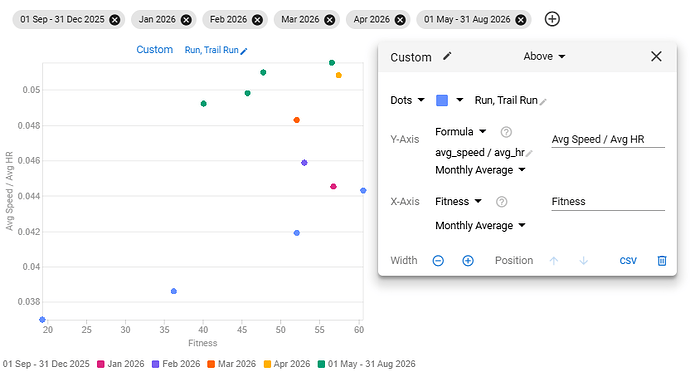690x371 pixels.
Task: Click the Fitness axis label field
Action: click(x=608, y=202)
